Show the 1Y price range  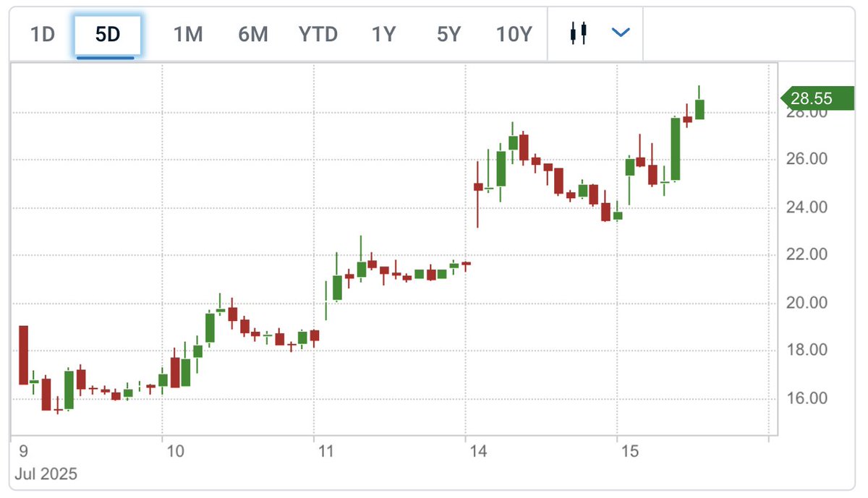[384, 34]
